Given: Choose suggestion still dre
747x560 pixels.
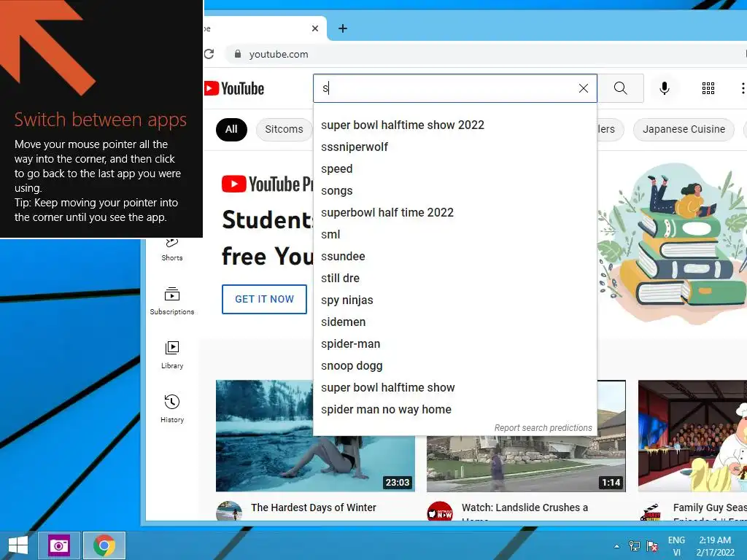Looking at the screenshot, I should (x=455, y=279).
